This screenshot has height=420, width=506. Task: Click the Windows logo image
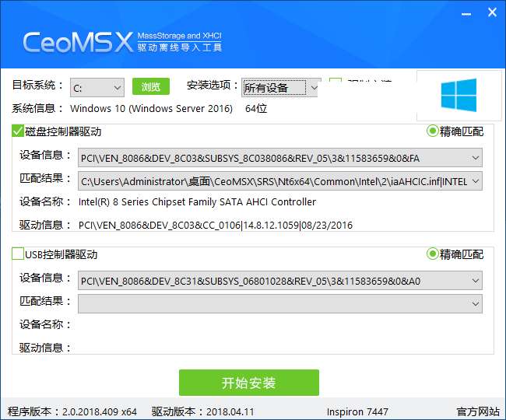tap(459, 95)
